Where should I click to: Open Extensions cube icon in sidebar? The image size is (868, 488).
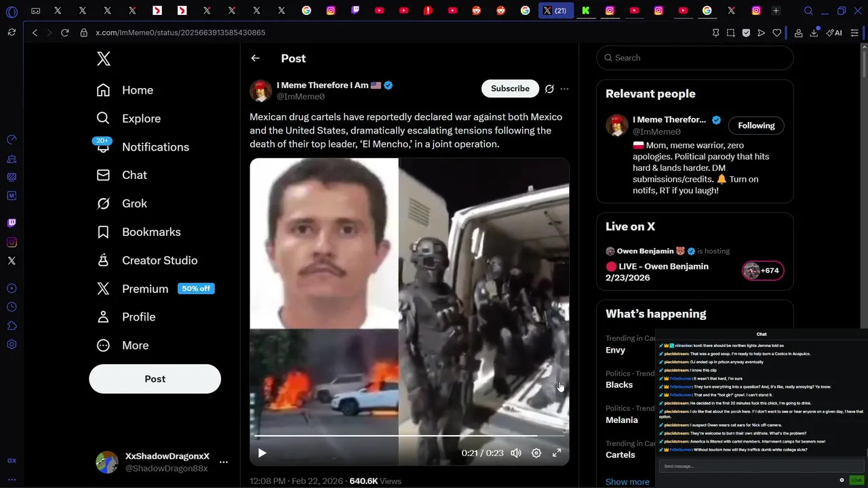[x=12, y=326]
